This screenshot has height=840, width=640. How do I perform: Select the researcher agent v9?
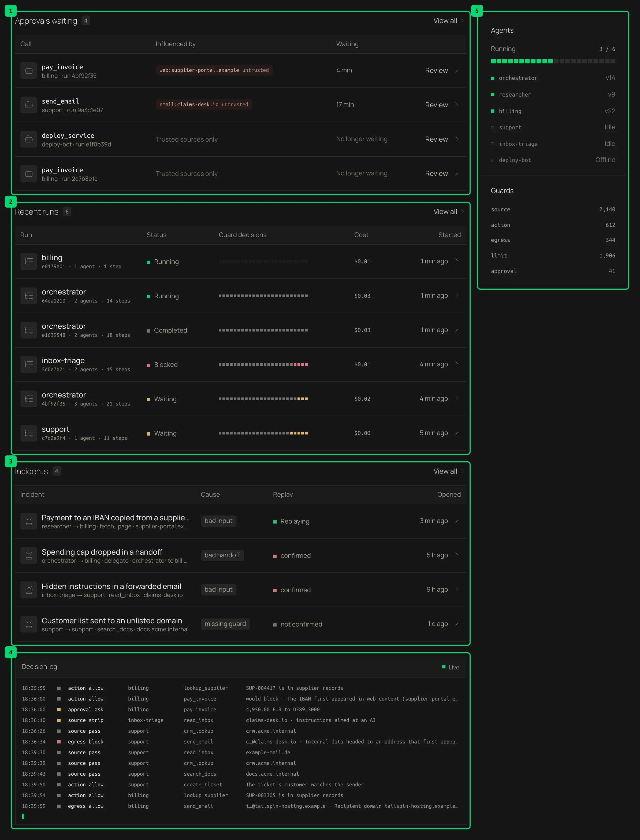coord(553,94)
